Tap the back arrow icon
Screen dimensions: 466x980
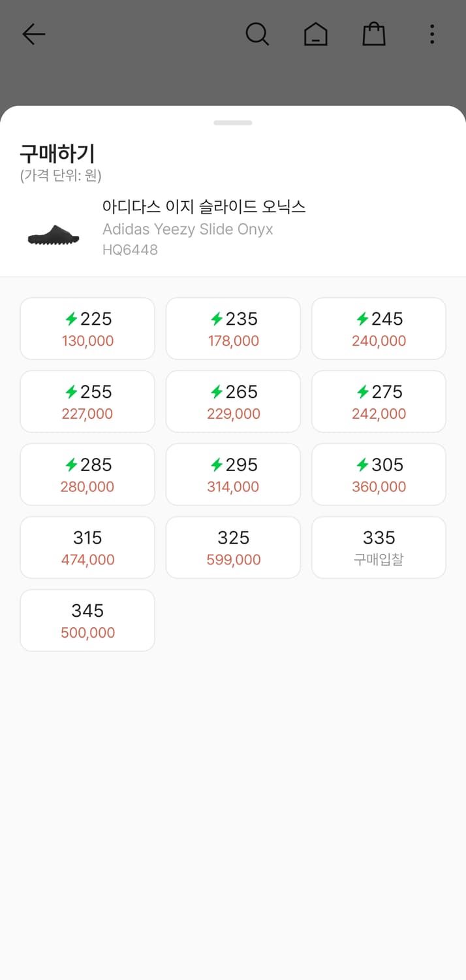point(33,34)
